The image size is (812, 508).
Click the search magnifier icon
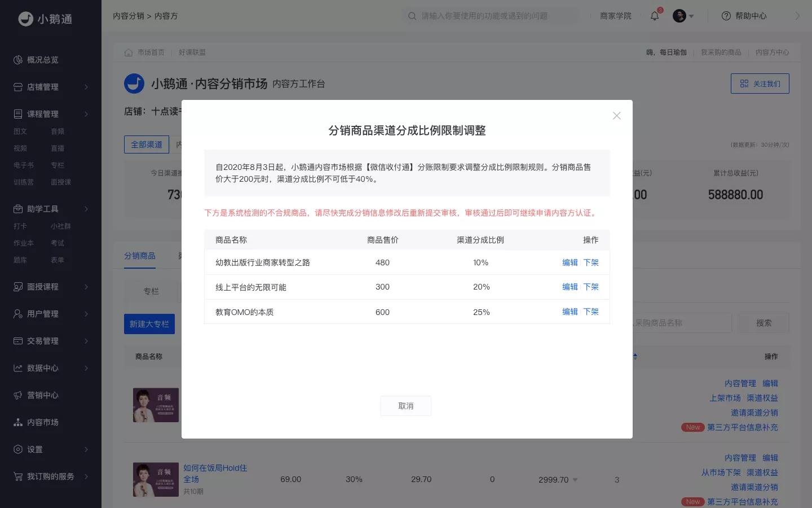(412, 16)
